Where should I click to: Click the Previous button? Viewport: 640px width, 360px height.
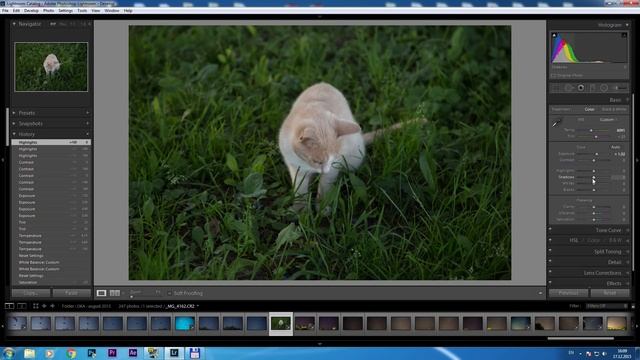point(568,293)
